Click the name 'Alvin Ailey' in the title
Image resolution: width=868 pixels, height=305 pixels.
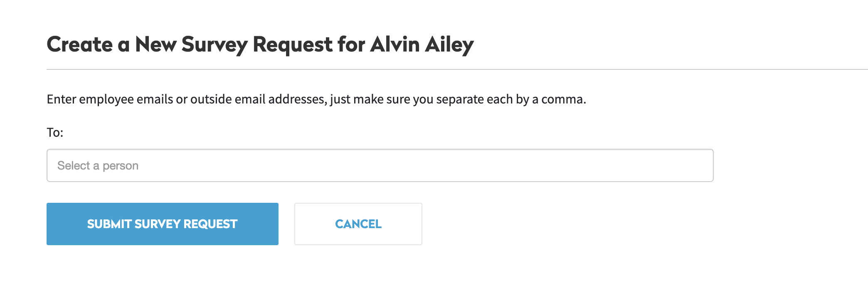422,44
